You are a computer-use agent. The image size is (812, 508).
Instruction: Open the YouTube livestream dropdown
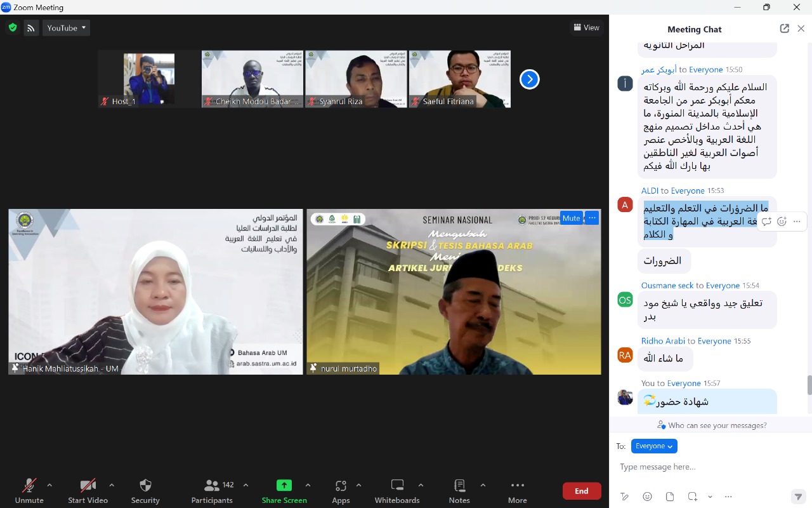pyautogui.click(x=66, y=28)
